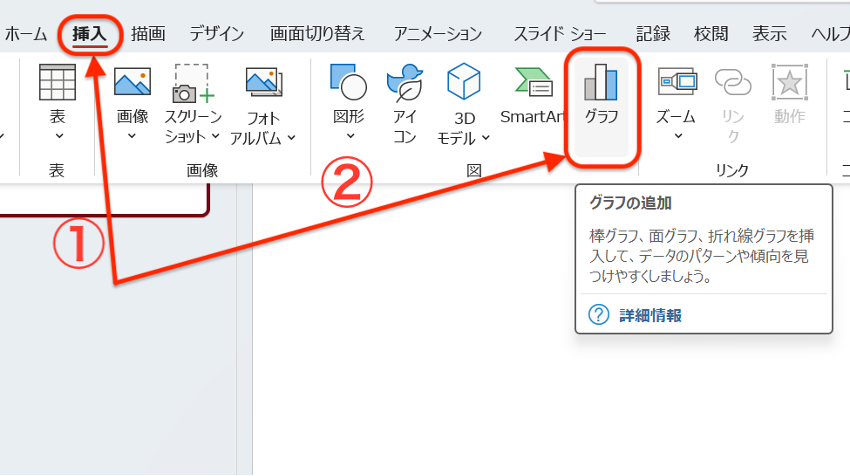The image size is (850, 476).
Task: Click the リンク group label
Action: [x=732, y=171]
